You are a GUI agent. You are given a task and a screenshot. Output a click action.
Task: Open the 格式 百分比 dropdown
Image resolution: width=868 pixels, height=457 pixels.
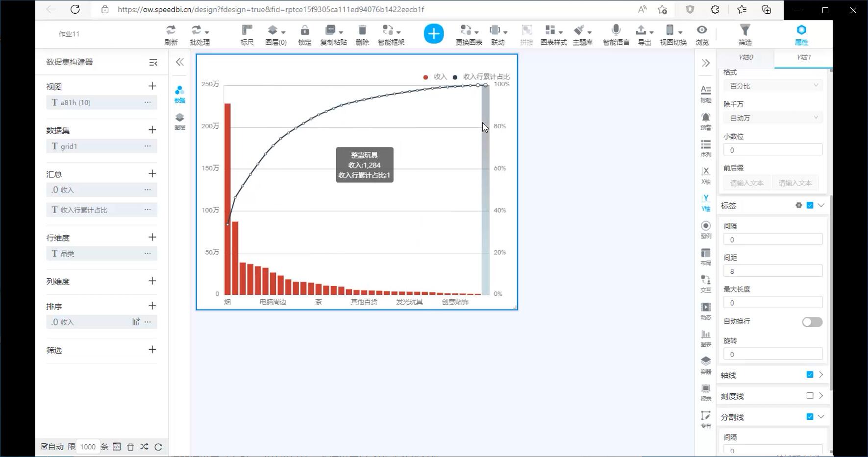[x=772, y=86]
